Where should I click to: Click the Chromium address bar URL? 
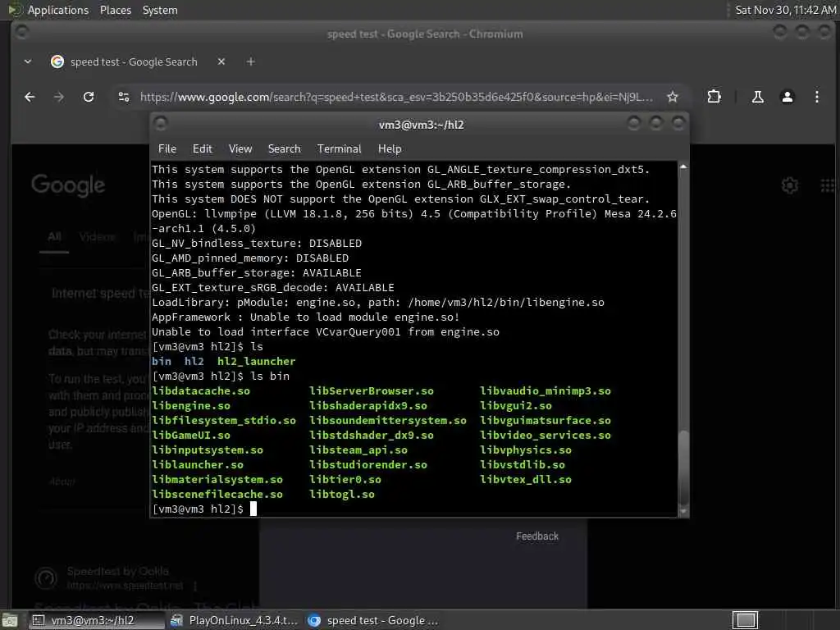coord(396,97)
